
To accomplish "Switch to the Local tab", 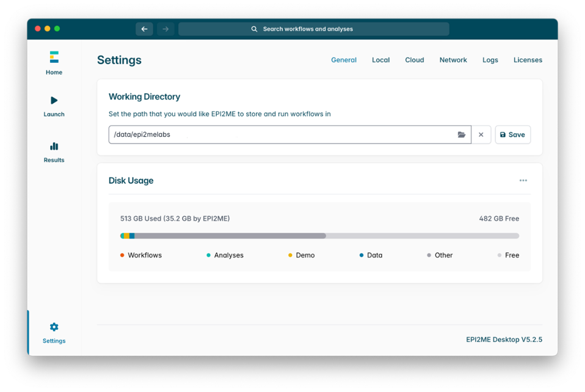I will coord(380,60).
